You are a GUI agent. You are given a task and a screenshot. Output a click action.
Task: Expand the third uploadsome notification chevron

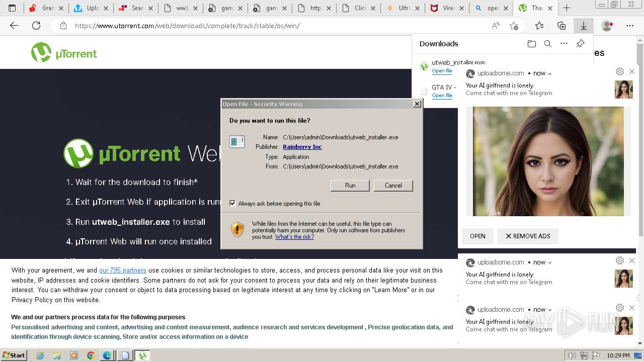(549, 310)
